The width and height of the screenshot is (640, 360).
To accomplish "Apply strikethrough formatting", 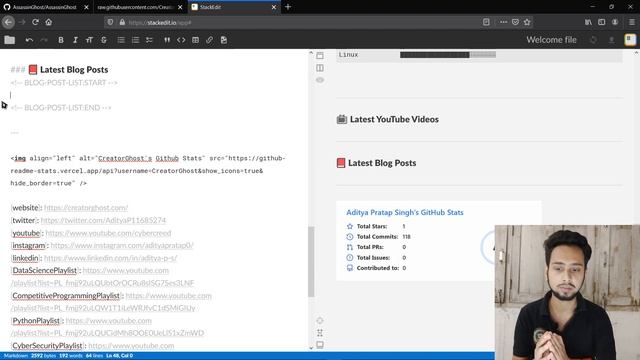I will click(x=104, y=40).
